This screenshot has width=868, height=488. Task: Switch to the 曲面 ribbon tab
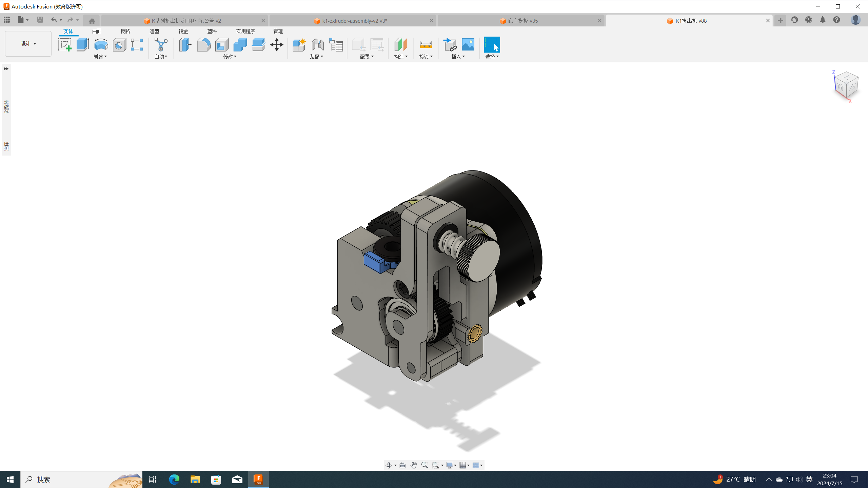96,31
